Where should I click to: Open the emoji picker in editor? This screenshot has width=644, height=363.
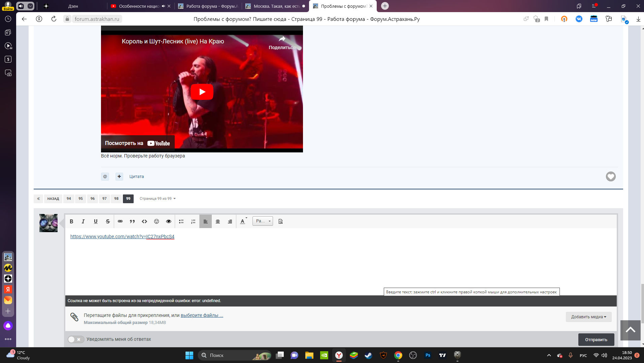pyautogui.click(x=157, y=221)
